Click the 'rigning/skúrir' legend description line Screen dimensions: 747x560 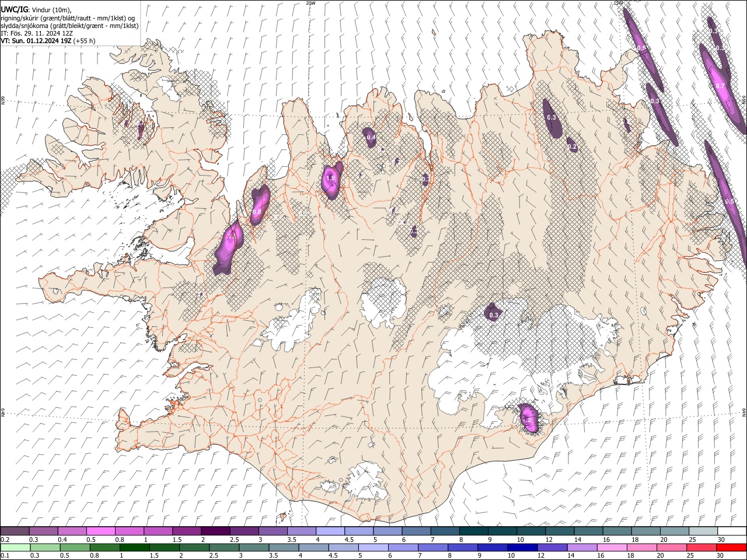coord(68,17)
